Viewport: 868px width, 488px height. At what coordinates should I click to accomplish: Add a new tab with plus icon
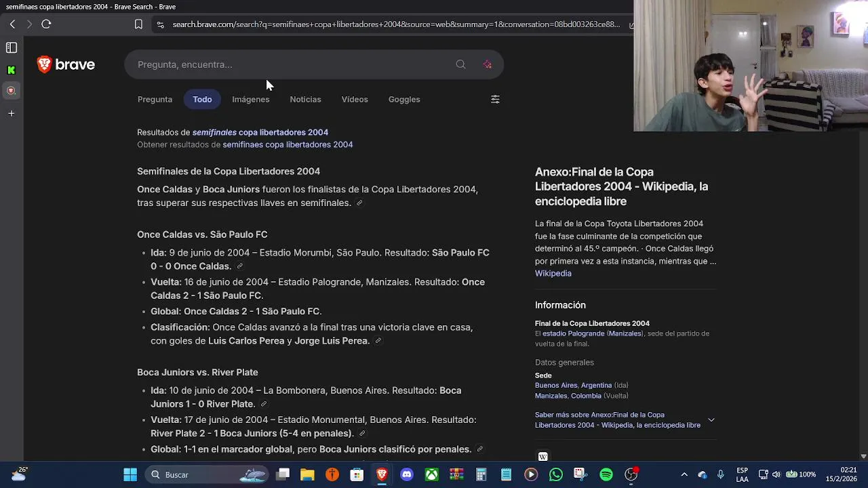pos(11,113)
